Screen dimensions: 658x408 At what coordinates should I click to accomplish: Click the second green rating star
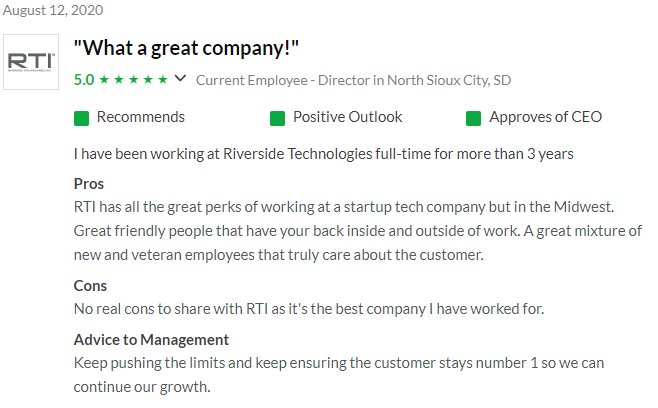click(x=119, y=79)
